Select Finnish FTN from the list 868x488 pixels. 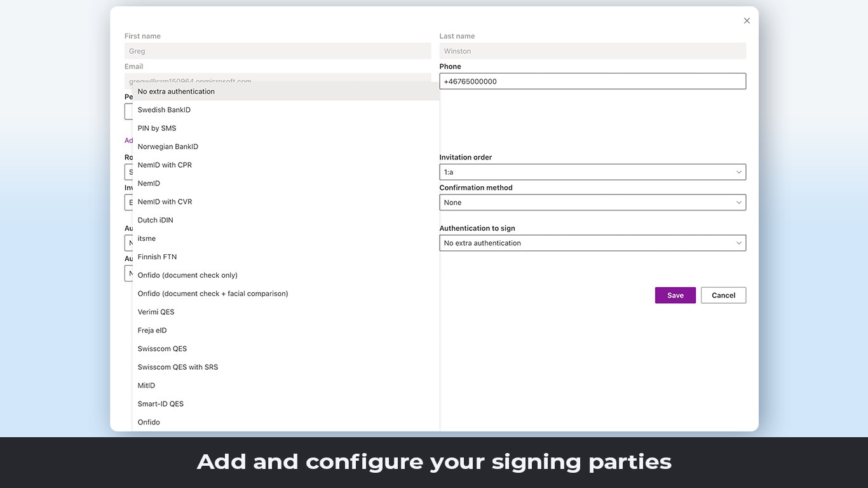[x=157, y=257]
